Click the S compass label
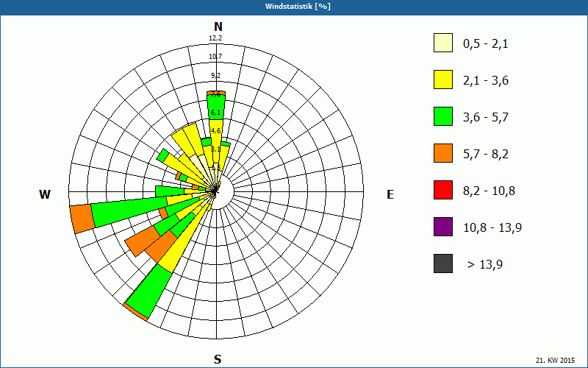 (218, 359)
